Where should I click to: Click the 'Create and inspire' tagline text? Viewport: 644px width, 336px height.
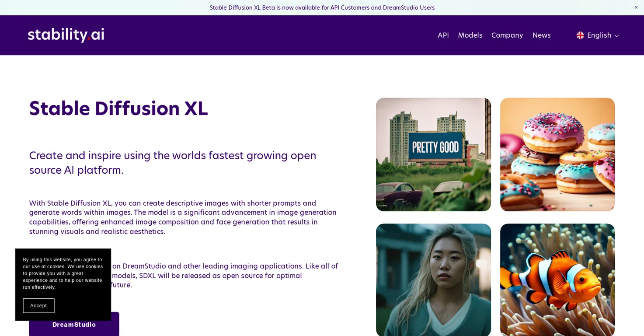click(x=173, y=162)
